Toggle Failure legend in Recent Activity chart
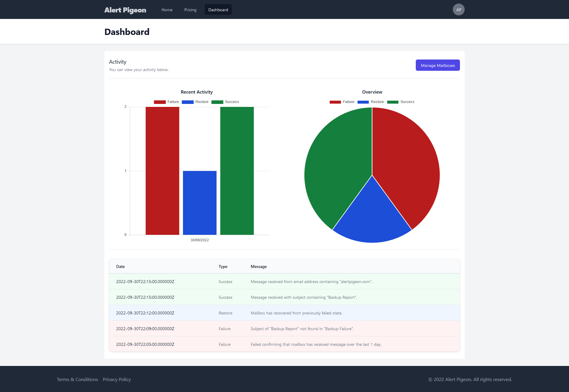 [166, 102]
